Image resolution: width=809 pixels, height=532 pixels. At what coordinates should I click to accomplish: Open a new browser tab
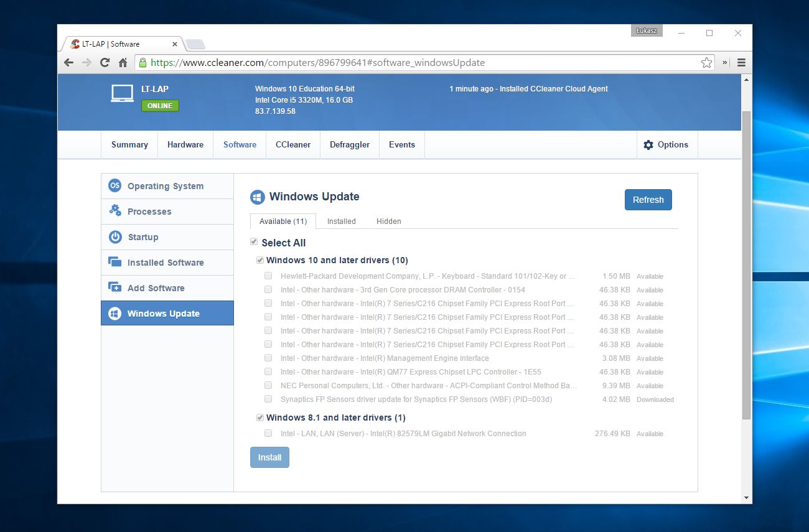coord(195,44)
